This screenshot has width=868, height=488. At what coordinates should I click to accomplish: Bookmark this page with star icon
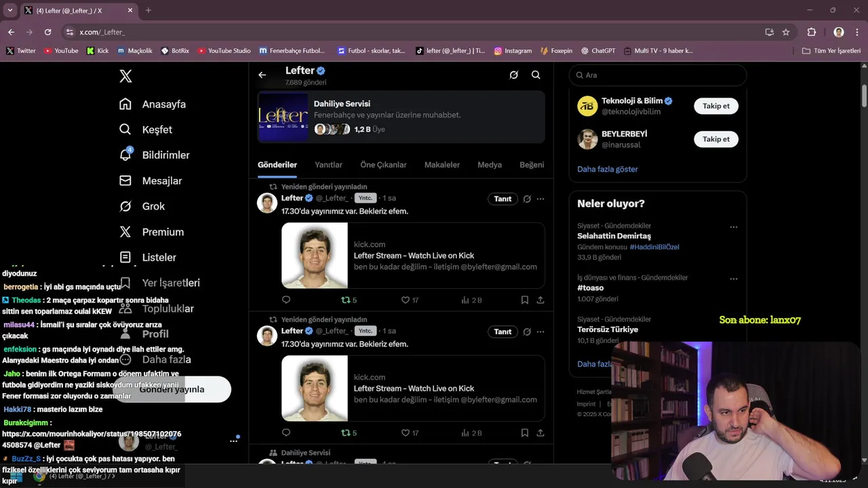pos(786,32)
